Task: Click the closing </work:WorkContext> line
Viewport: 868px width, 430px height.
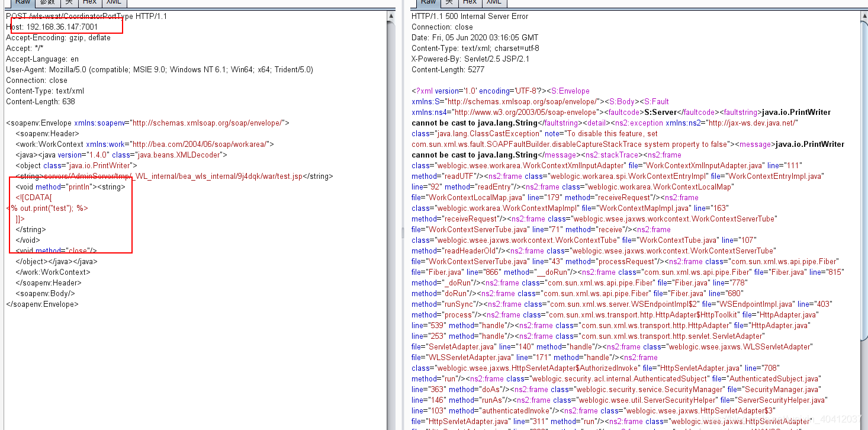Action: click(x=53, y=272)
